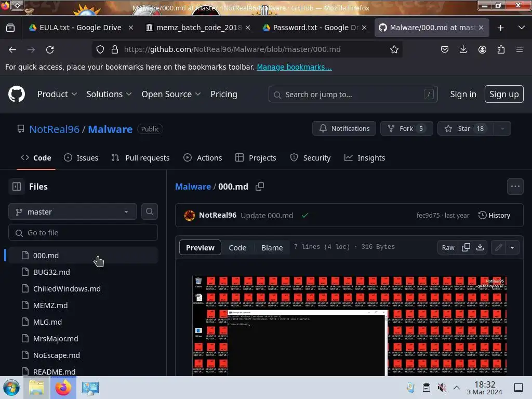
Task: Open file manager from the taskbar
Action: [x=37, y=388]
